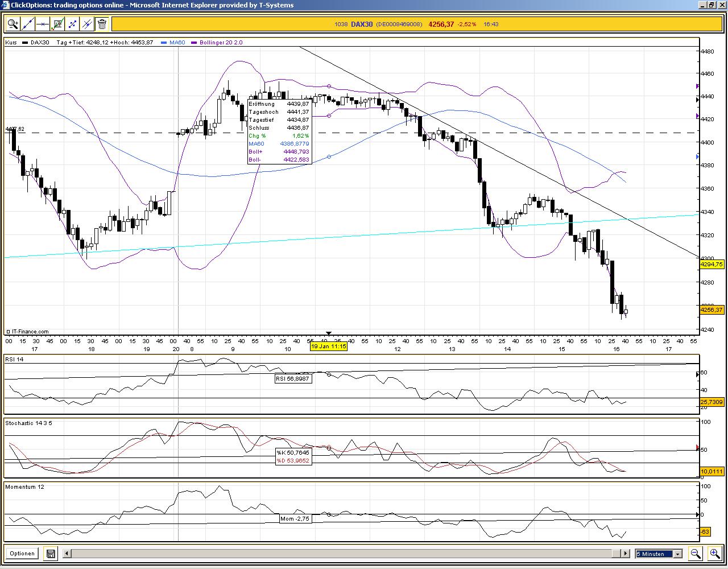This screenshot has width=728, height=569.
Task: Click the zoom out magnifier at bottom right
Action: click(x=696, y=553)
